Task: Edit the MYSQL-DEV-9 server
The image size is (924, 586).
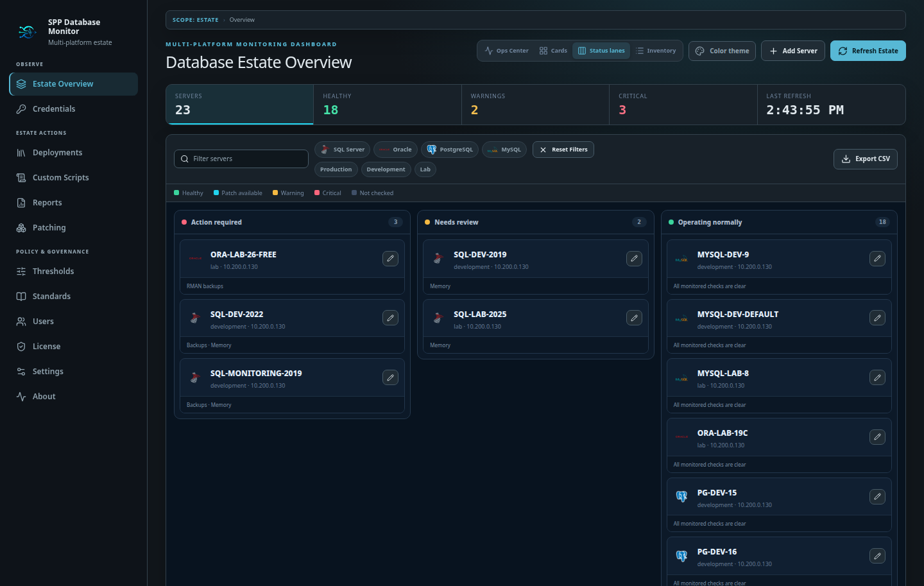Action: 877,259
